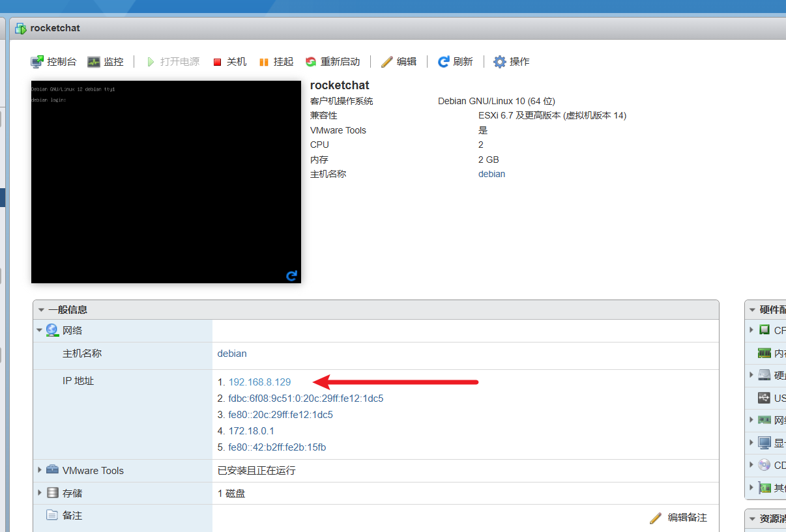Viewport: 786px width, 532px height.
Task: Refresh the console screenshot thumbnail icon
Action: pyautogui.click(x=292, y=275)
